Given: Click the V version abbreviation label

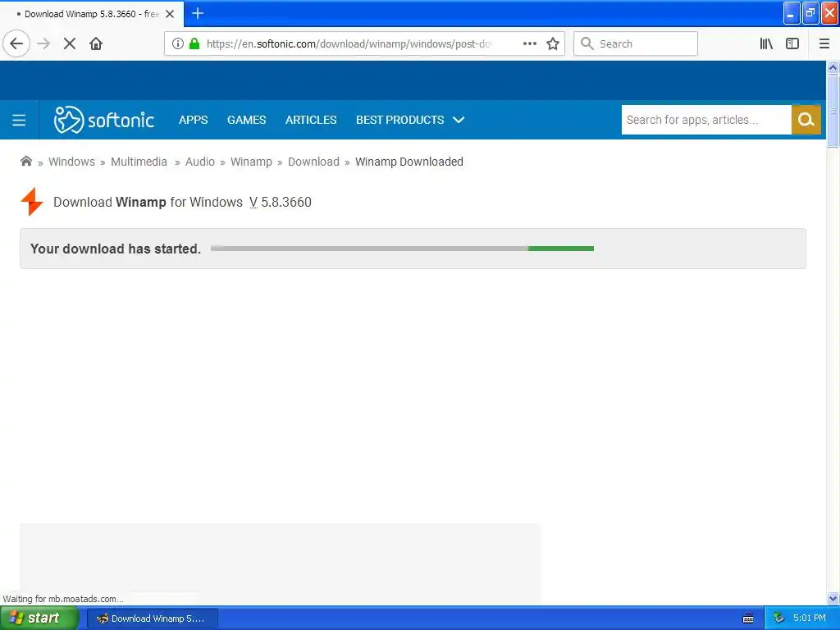Looking at the screenshot, I should point(253,202).
